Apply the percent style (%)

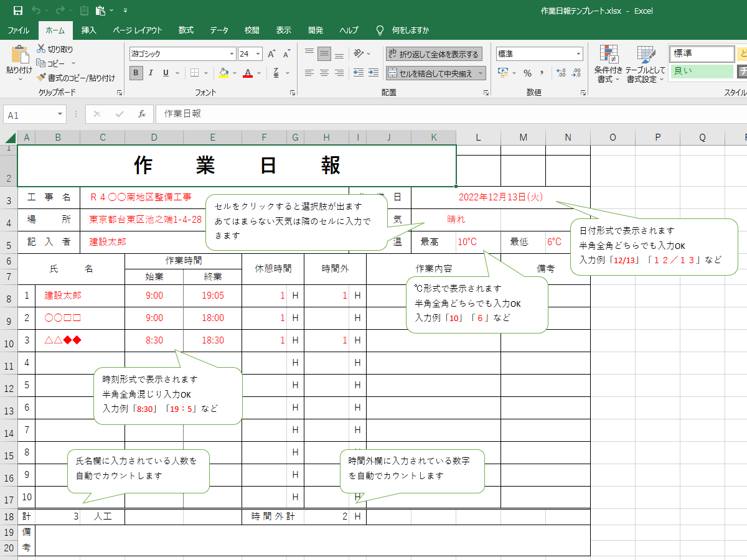pos(527,73)
